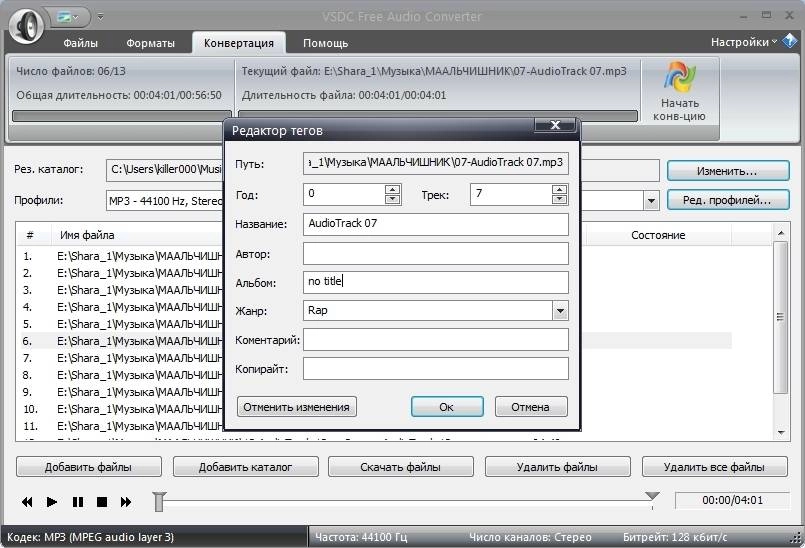805x548 pixels.
Task: Decrease the Год value
Action: click(x=392, y=199)
